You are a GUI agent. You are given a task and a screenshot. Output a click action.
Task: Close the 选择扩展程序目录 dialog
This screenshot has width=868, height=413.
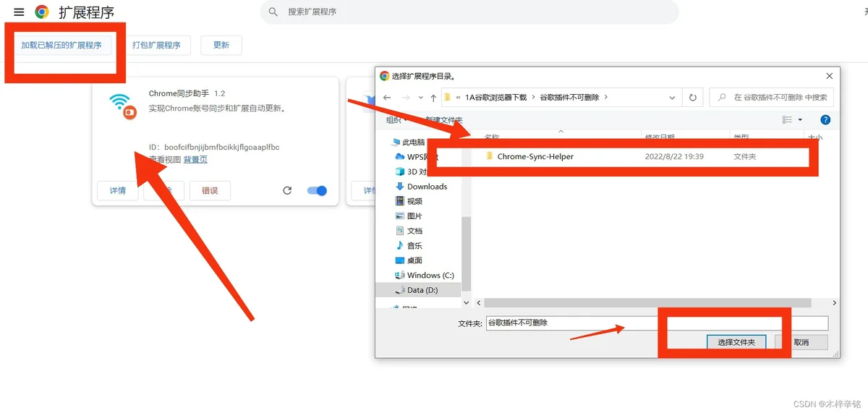[828, 75]
